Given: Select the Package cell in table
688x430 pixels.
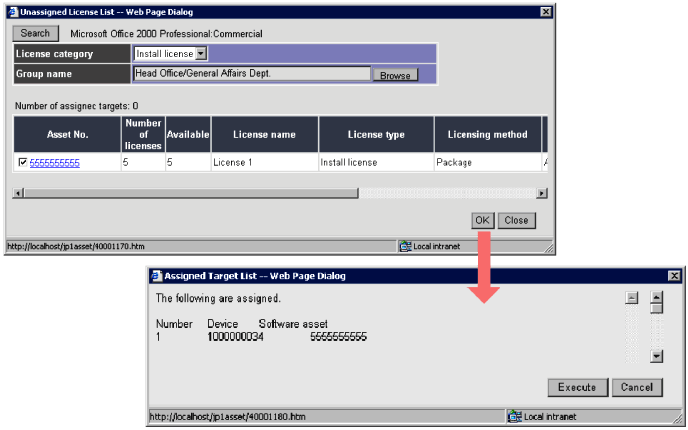Looking at the screenshot, I should pos(487,162).
